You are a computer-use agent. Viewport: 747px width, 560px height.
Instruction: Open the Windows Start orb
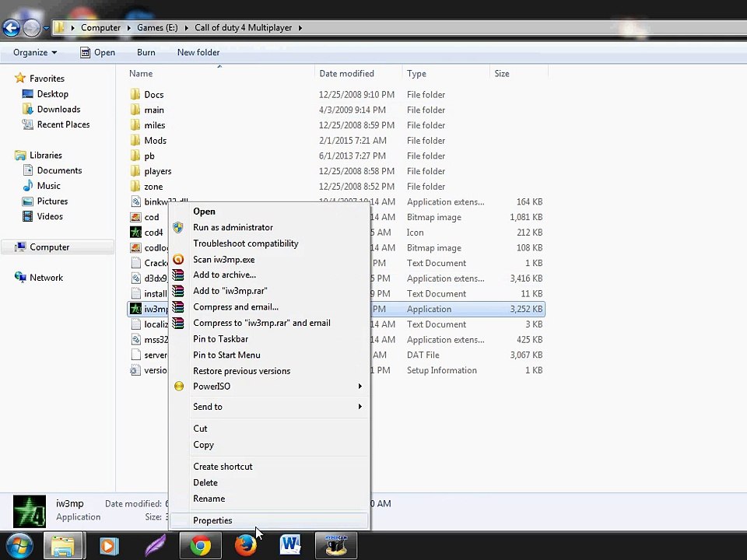19,546
